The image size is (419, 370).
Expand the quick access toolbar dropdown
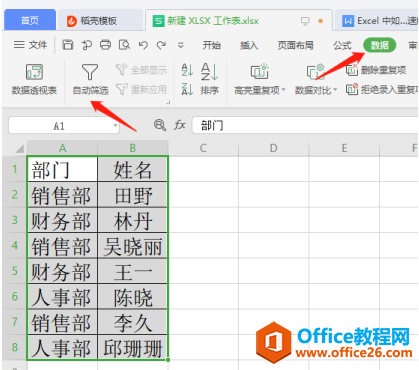click(x=181, y=45)
